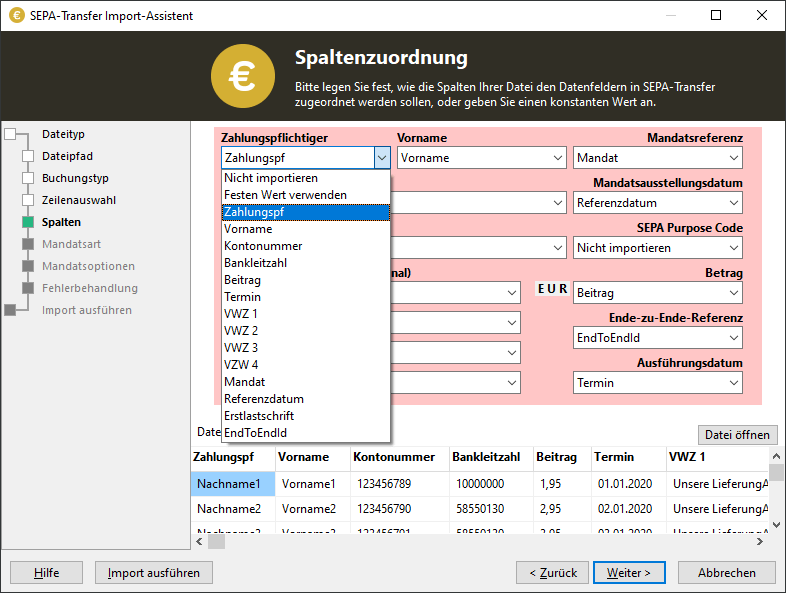Go to the 'Zeilenauswahl' wizard step

pyautogui.click(x=79, y=201)
